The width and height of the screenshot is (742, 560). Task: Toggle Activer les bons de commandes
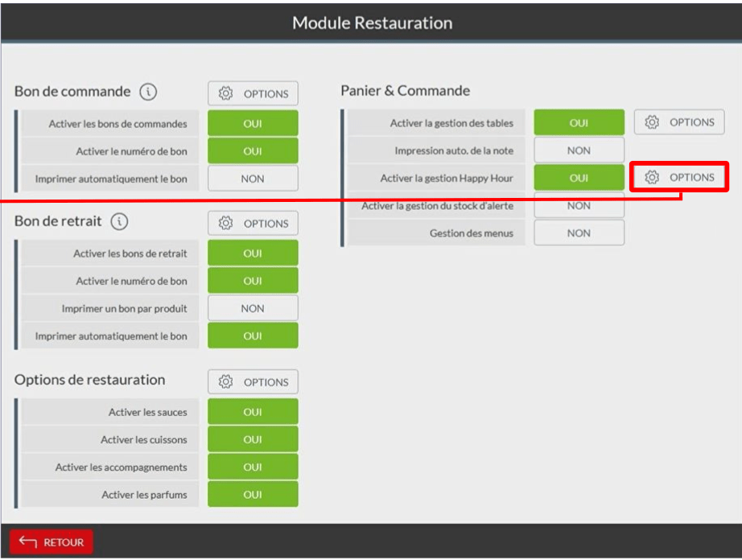[x=253, y=123]
